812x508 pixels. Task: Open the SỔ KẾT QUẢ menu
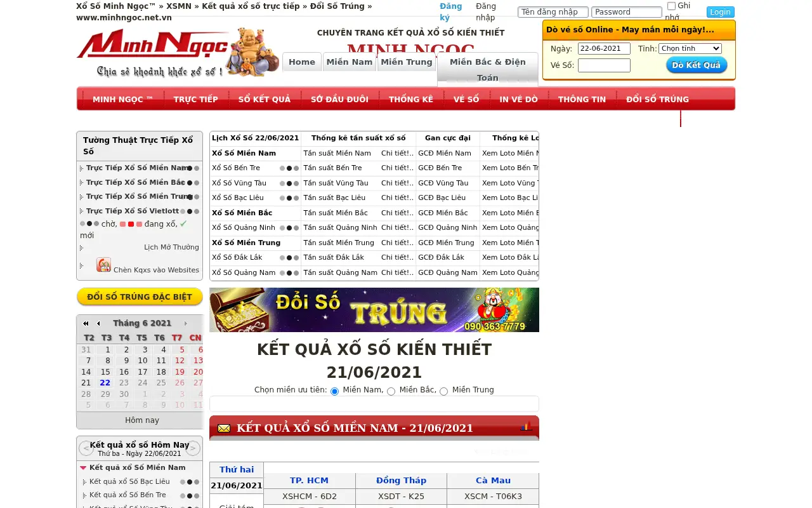point(265,99)
